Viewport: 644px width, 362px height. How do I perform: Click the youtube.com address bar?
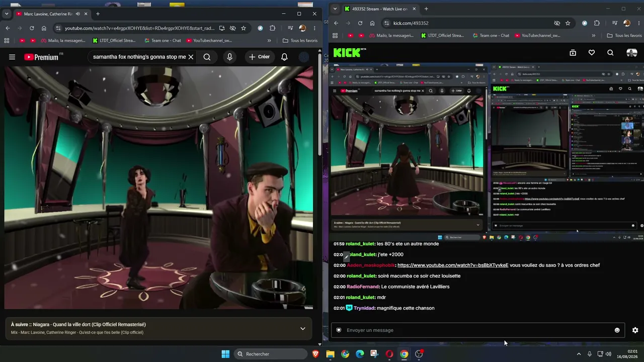139,28
